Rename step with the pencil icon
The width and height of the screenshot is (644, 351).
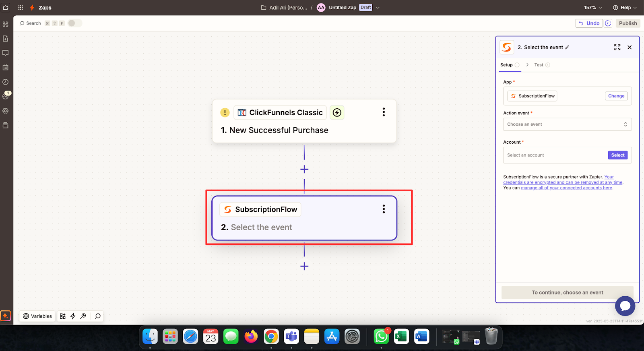point(567,47)
